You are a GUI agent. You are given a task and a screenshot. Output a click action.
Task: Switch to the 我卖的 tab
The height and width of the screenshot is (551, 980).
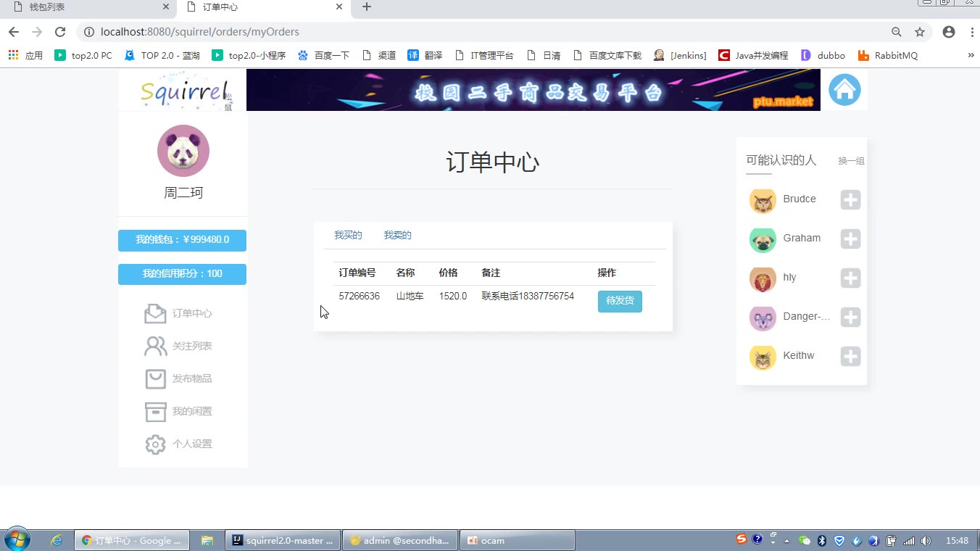[397, 235]
